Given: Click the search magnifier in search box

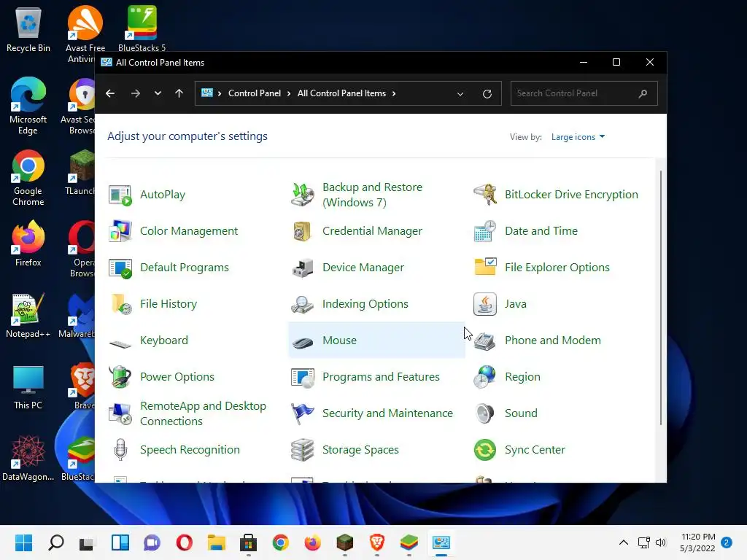Looking at the screenshot, I should click(643, 93).
